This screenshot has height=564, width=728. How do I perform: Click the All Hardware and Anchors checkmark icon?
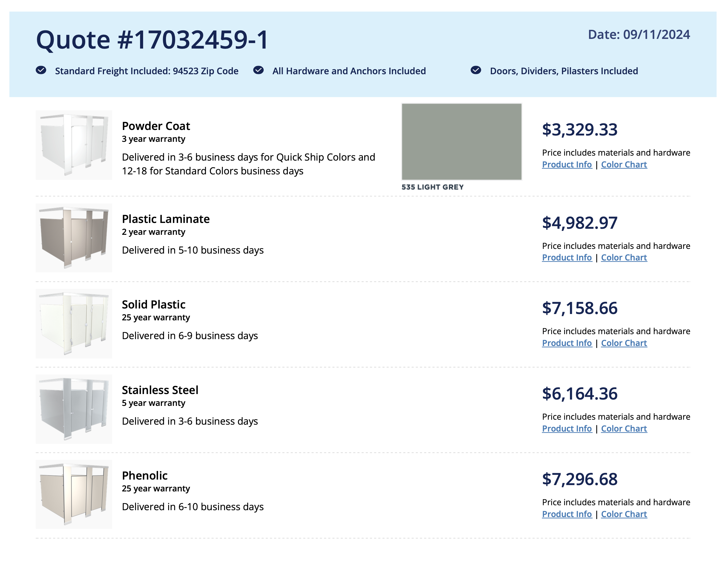[258, 70]
